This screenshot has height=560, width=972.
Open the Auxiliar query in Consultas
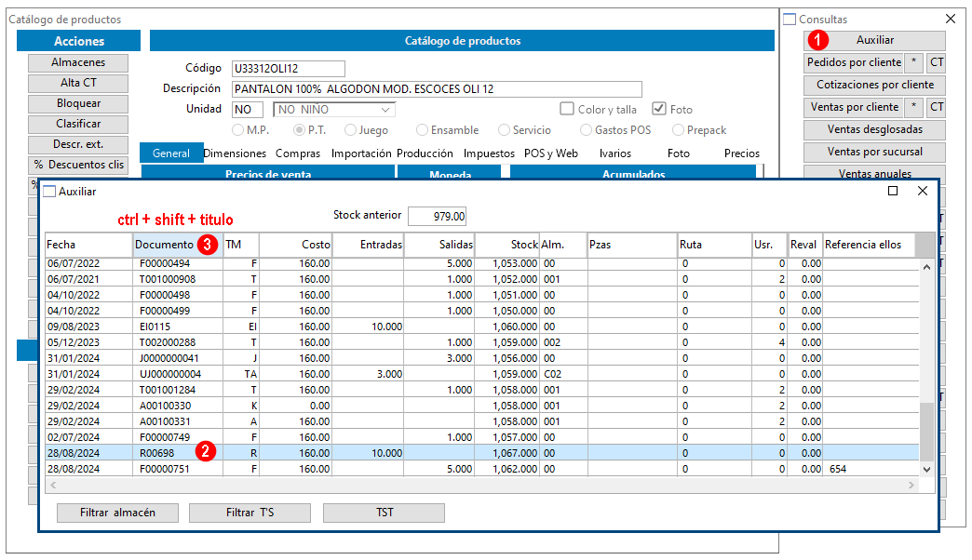(874, 40)
